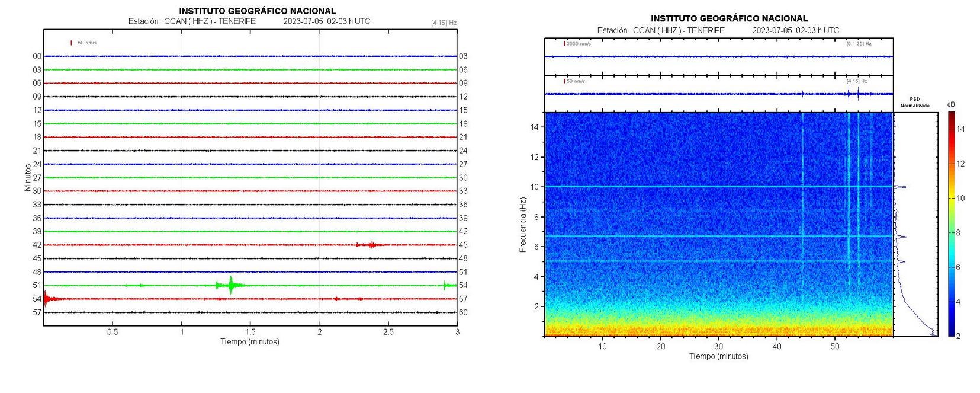Click the PSD Normalizado heading
Viewport: 980px width, 393px height.
click(x=915, y=103)
